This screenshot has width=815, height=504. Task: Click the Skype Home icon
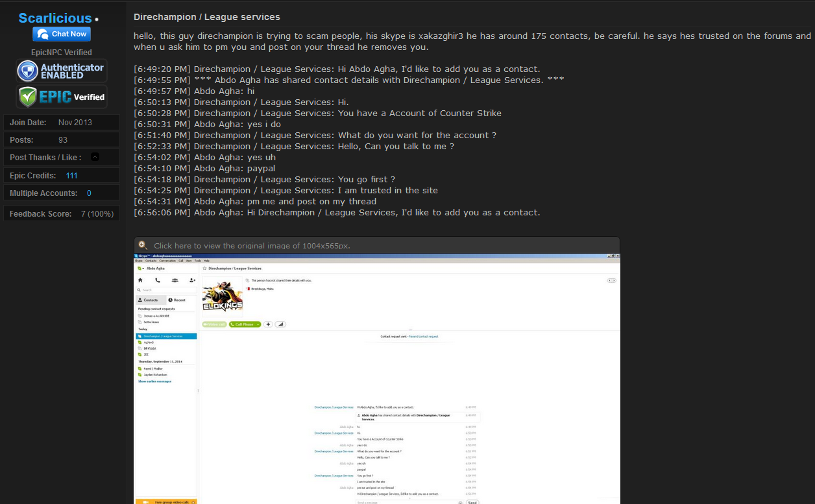[x=140, y=280]
